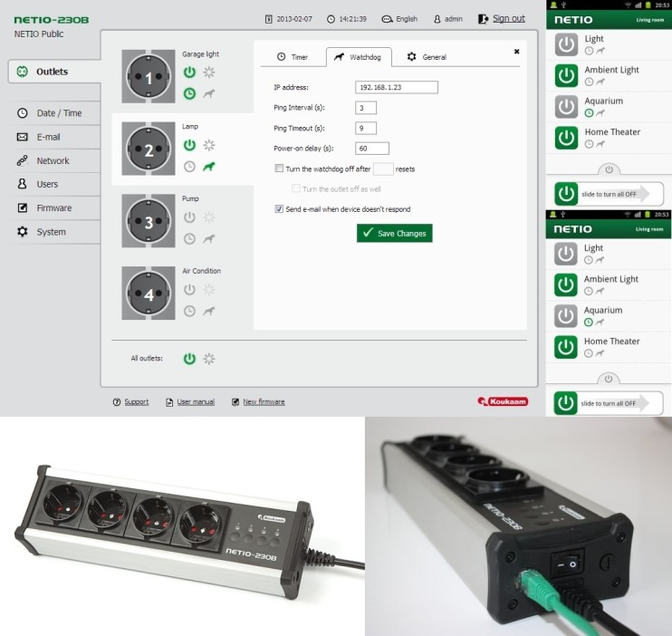Open Network settings in sidebar
Screen dimensions: 672x636
[x=53, y=161]
